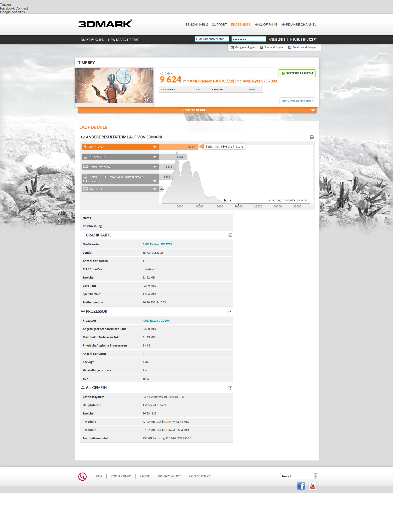Image resolution: width=393 pixels, height=532 pixels.
Task: Open the Facebook page icon in footer
Action: coord(301,486)
